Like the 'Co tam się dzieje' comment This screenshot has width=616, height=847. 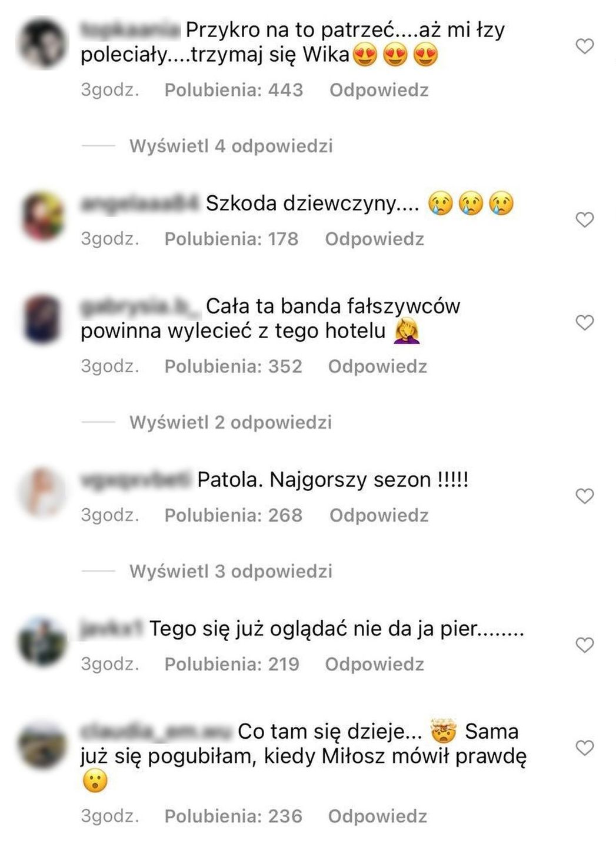pyautogui.click(x=584, y=748)
